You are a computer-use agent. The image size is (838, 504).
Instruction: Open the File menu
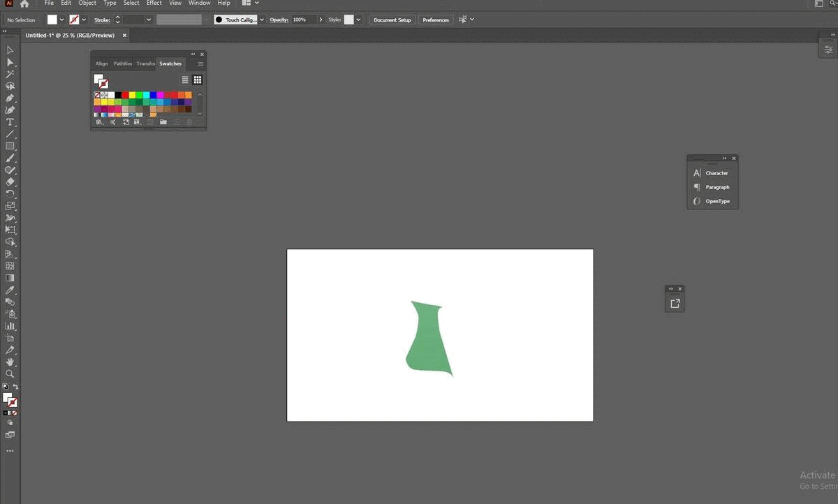pos(49,3)
